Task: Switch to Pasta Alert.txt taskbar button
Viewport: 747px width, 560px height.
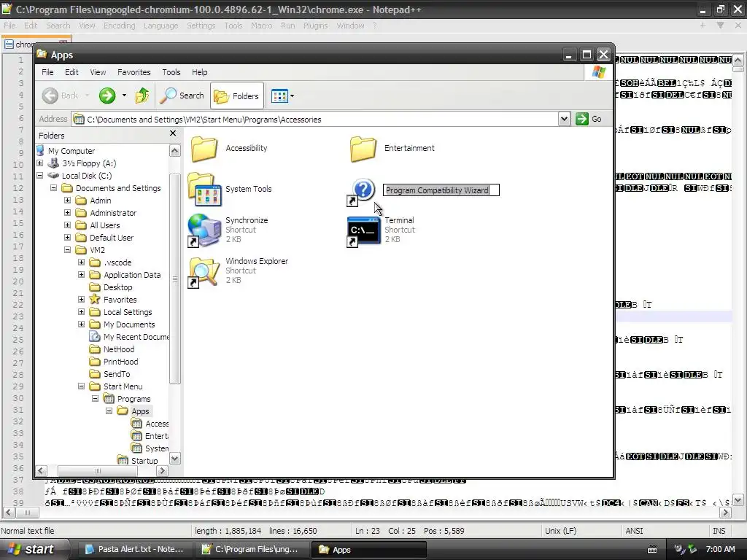Action: (x=134, y=549)
